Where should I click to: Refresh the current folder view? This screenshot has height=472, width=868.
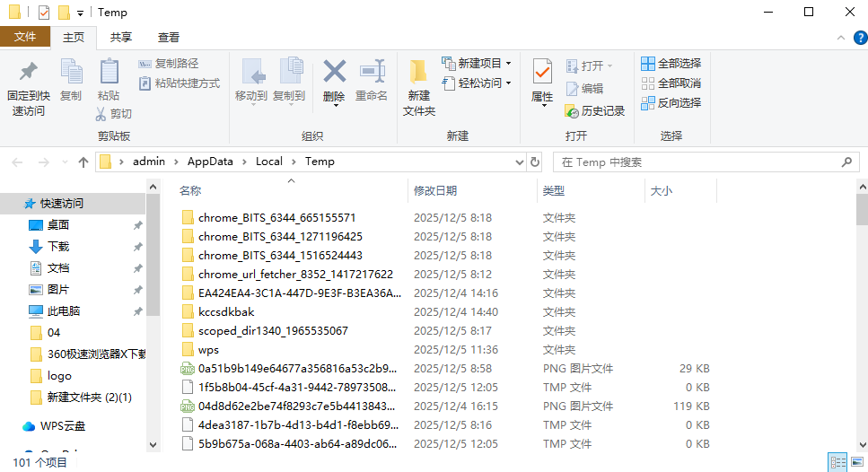point(535,162)
